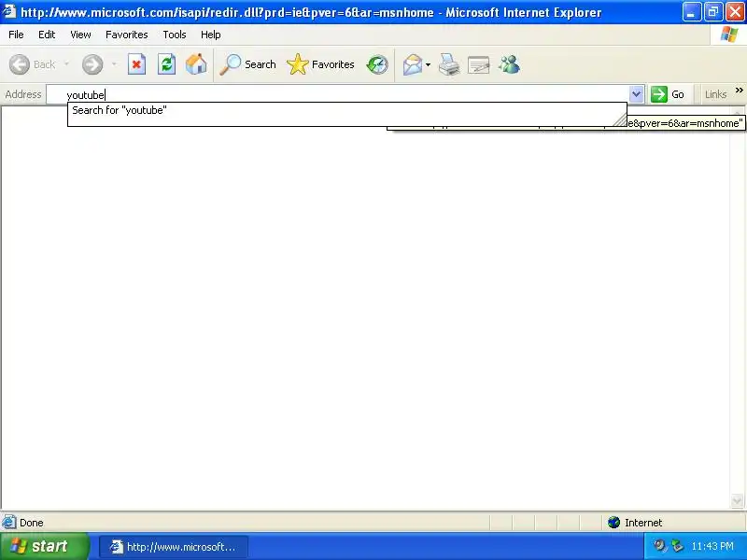Click the 11:43 PM system clock
747x560 pixels.
click(x=712, y=546)
